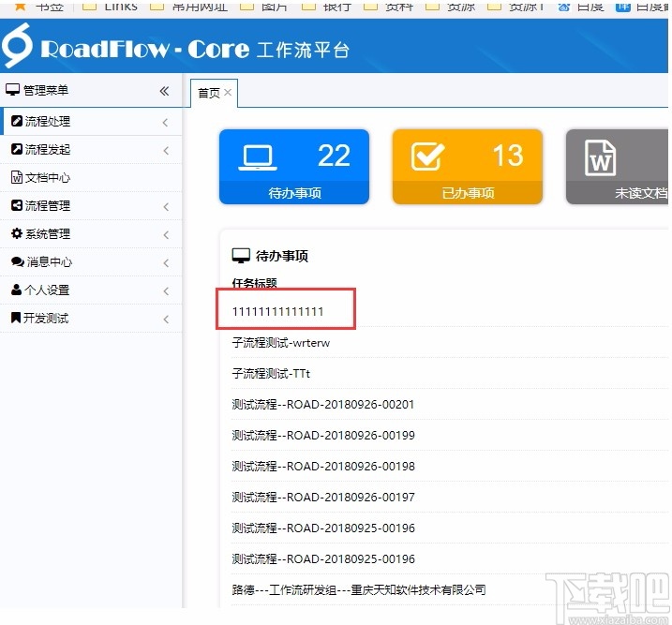The image size is (672, 625).
Task: Click the 未读文档 label on gray card
Action: (x=642, y=193)
